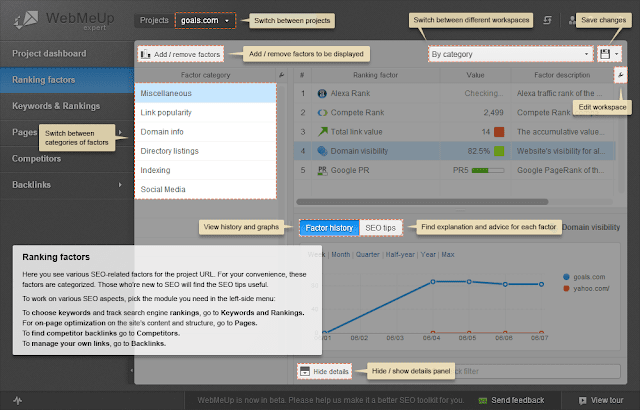Screen dimensions: 640x410
Task: Click the Hide details button
Action: 324,371
